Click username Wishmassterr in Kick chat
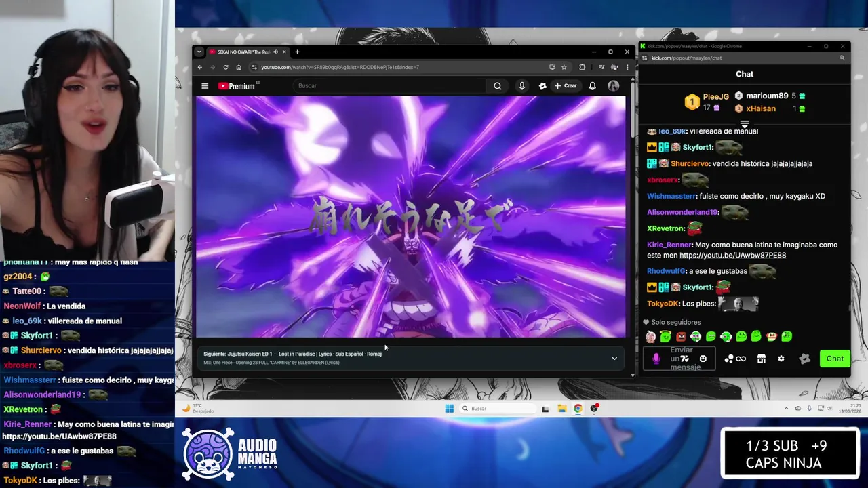Image resolution: width=868 pixels, height=488 pixels. pyautogui.click(x=671, y=196)
